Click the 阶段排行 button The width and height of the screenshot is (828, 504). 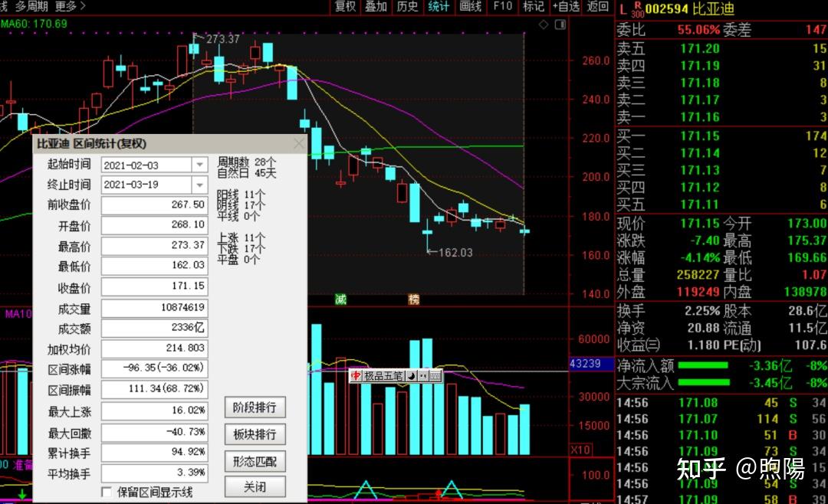(x=255, y=407)
